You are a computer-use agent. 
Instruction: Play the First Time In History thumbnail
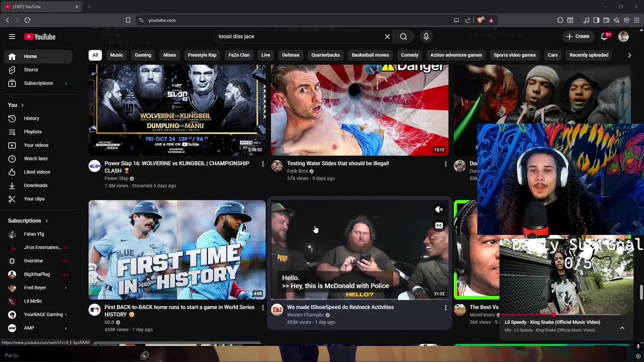click(x=177, y=250)
